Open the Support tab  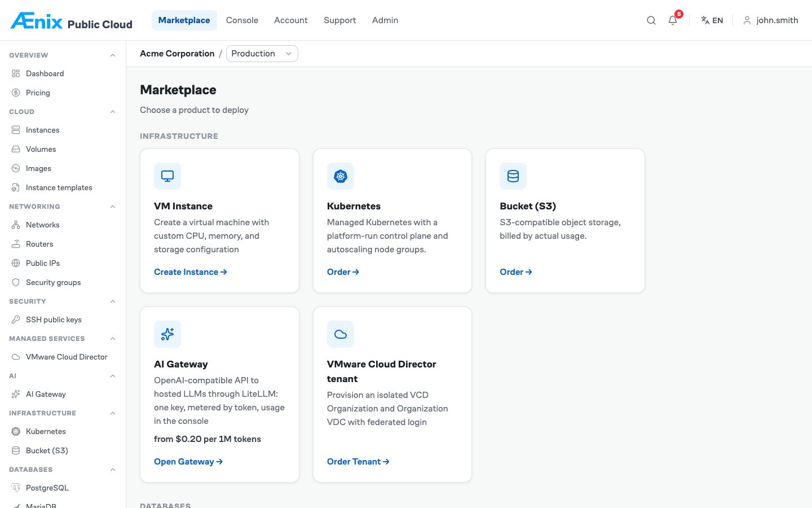[339, 20]
